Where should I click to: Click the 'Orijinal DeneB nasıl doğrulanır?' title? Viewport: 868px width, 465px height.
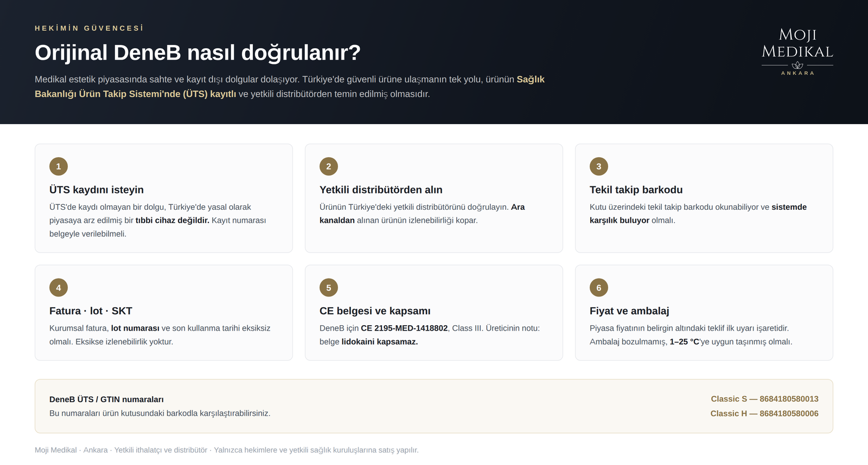[197, 53]
